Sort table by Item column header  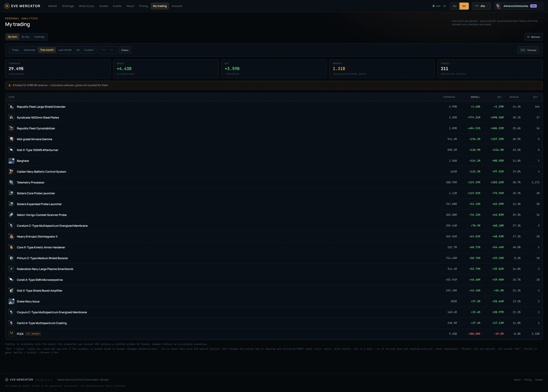(x=12, y=97)
